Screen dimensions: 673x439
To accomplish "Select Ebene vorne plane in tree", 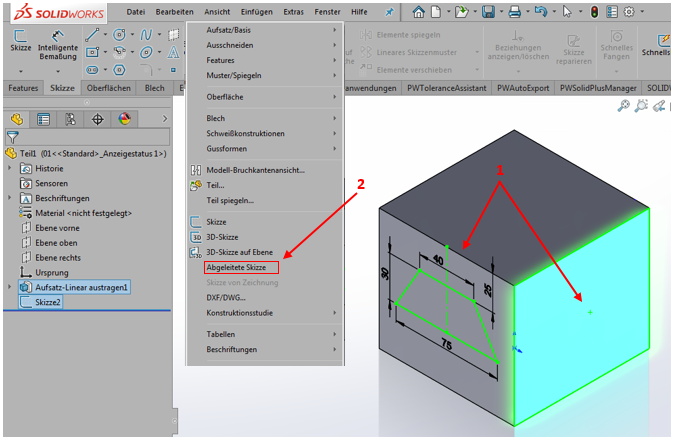I will [x=58, y=227].
